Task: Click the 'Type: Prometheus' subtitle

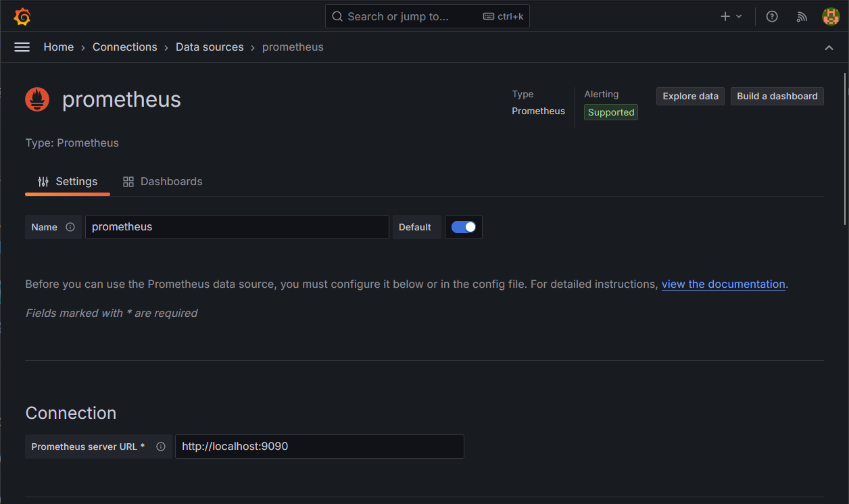Action: coord(72,143)
